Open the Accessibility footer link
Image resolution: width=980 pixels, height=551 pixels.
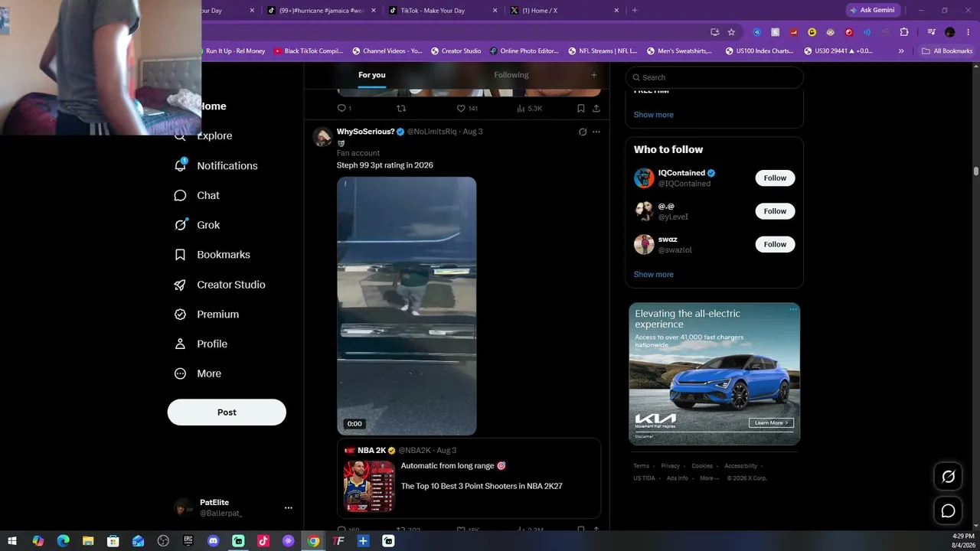(741, 466)
